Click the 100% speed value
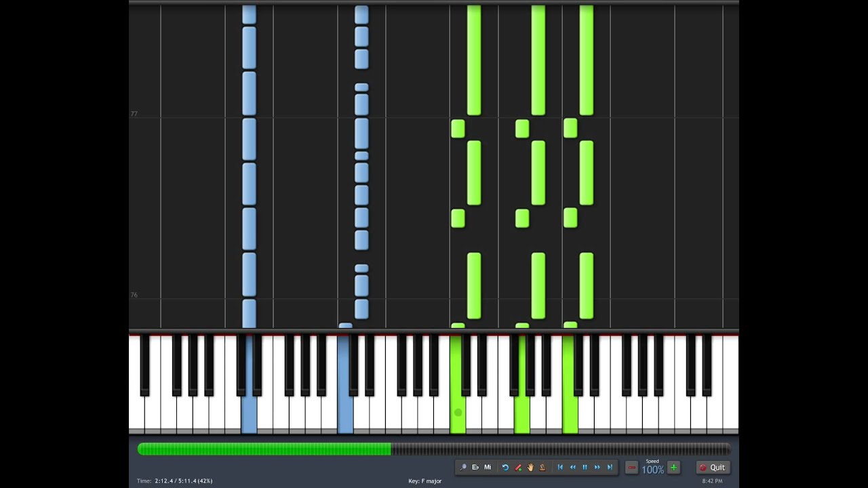 (652, 470)
